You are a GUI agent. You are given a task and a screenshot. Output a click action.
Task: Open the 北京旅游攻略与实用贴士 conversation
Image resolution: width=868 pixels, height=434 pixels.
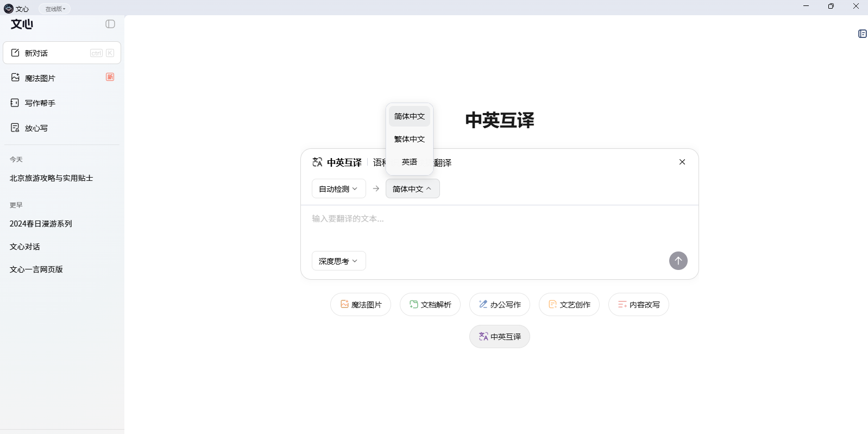[x=51, y=178]
